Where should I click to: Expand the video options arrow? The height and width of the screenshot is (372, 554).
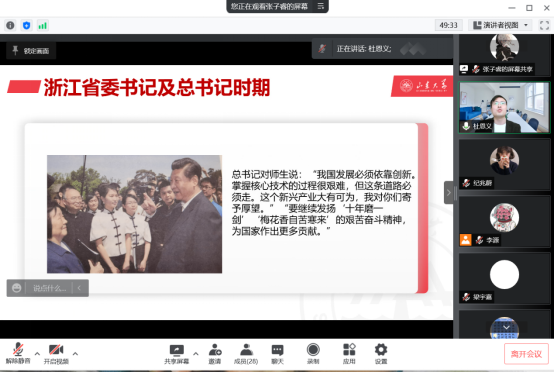(75, 353)
